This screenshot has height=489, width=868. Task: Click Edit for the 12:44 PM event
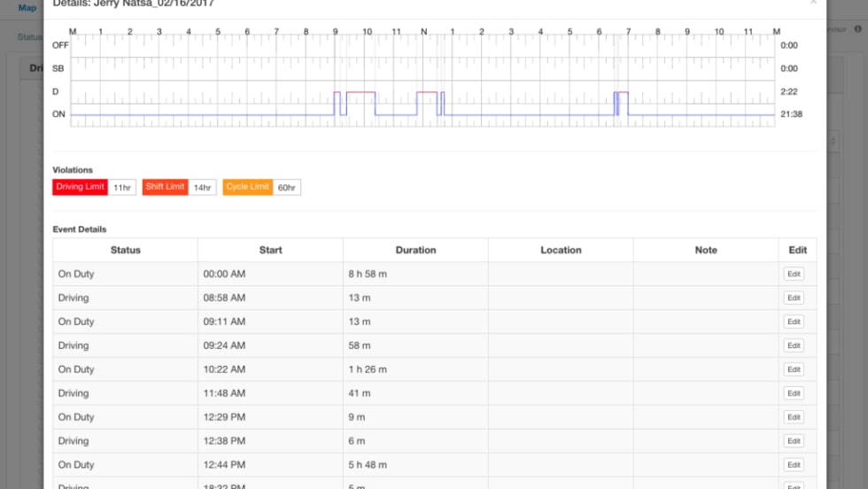(x=794, y=465)
